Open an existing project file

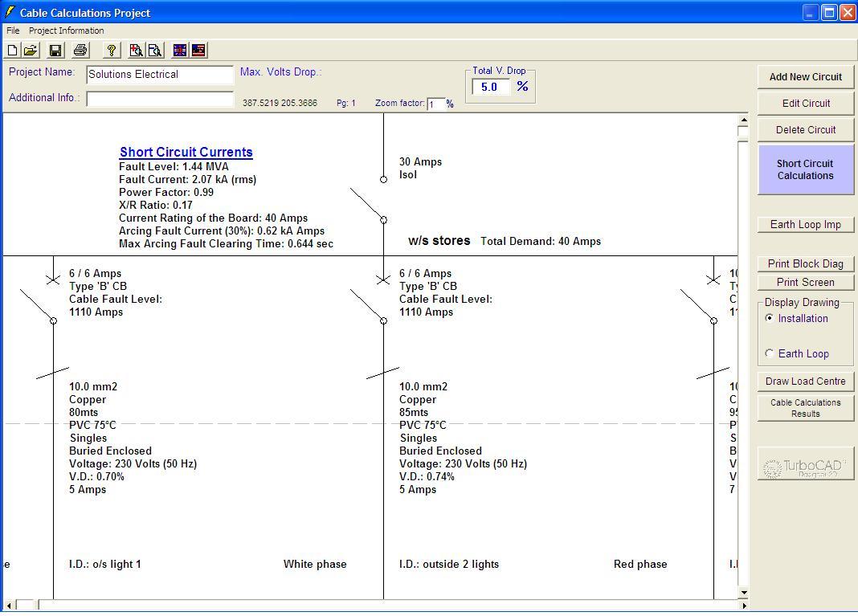tap(31, 51)
